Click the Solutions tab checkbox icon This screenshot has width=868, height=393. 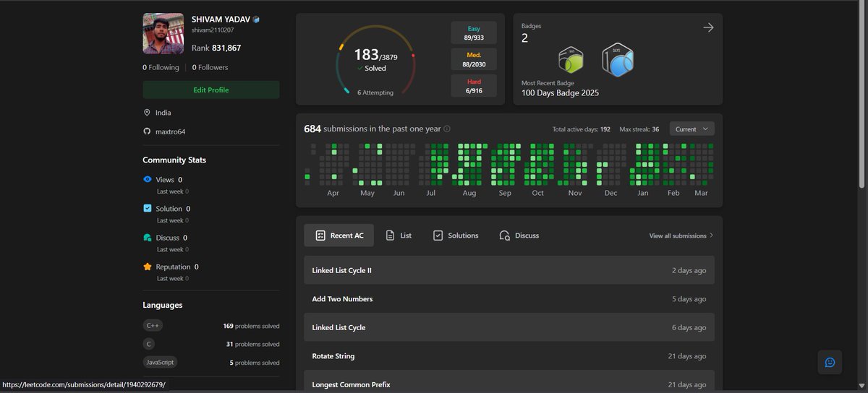pos(438,236)
